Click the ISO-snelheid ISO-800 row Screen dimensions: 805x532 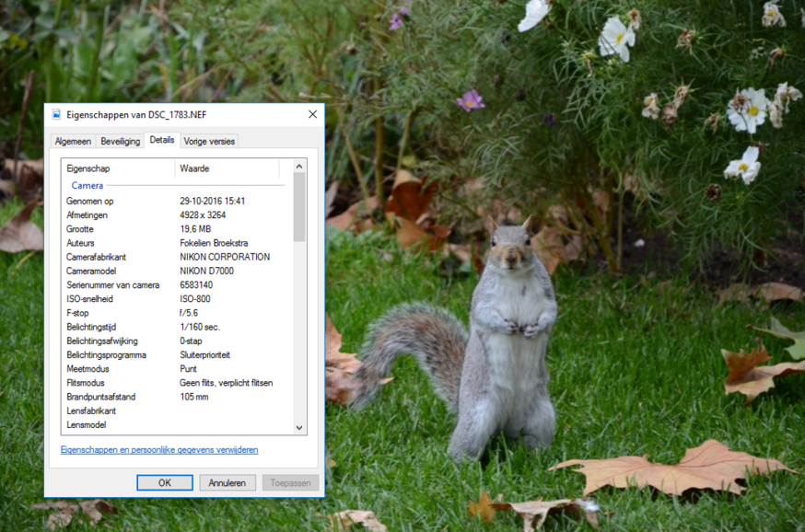coord(175,299)
